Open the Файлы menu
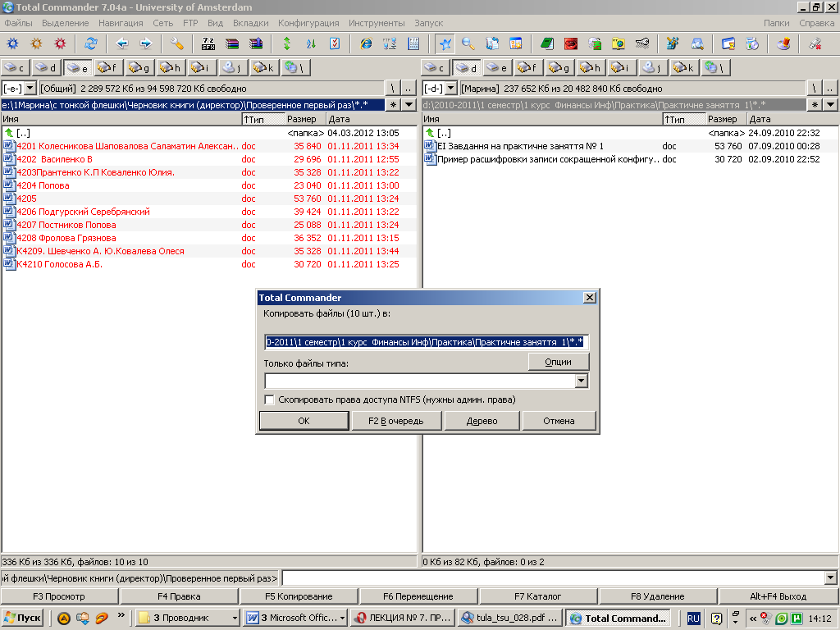This screenshot has height=630, width=840. tap(18, 23)
